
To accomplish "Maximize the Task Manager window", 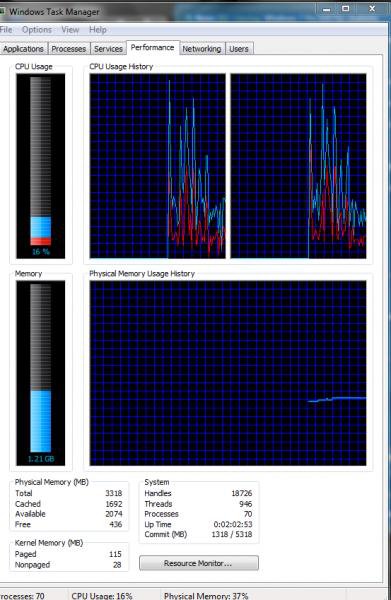I will (345, 9).
